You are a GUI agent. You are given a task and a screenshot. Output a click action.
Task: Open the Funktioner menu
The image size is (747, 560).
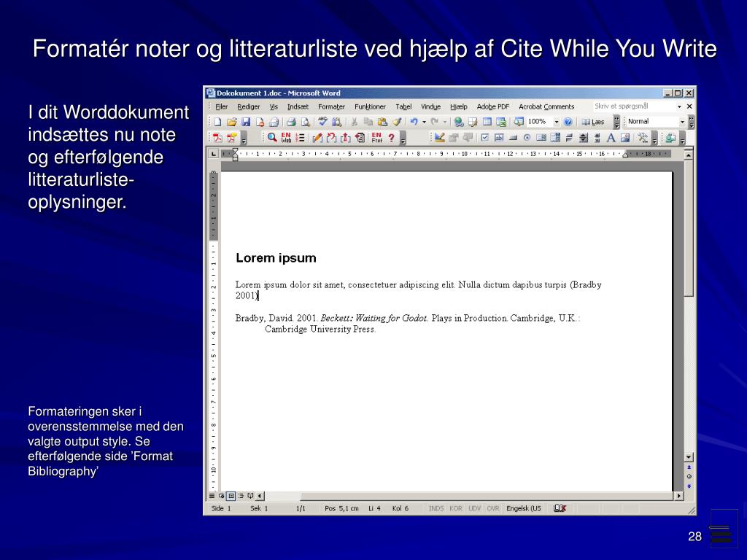coord(370,106)
